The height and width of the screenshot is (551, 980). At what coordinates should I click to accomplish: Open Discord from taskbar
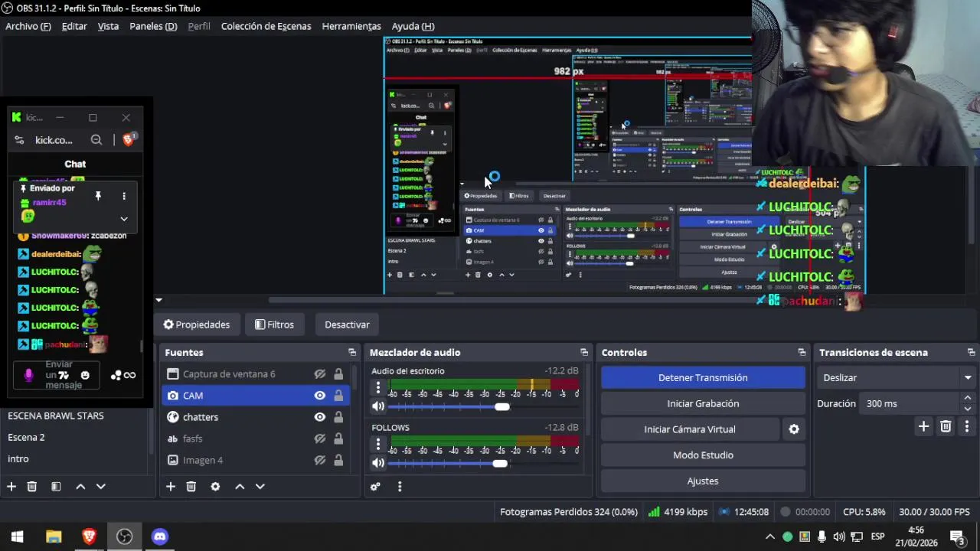159,536
